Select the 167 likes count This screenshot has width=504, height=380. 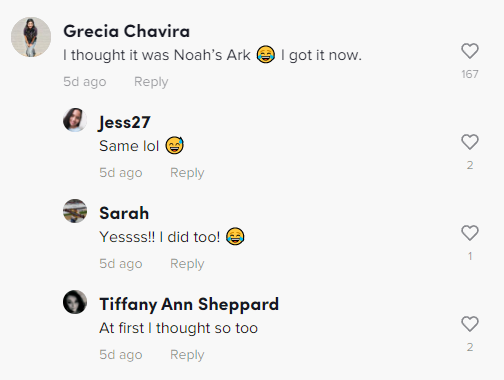470,74
